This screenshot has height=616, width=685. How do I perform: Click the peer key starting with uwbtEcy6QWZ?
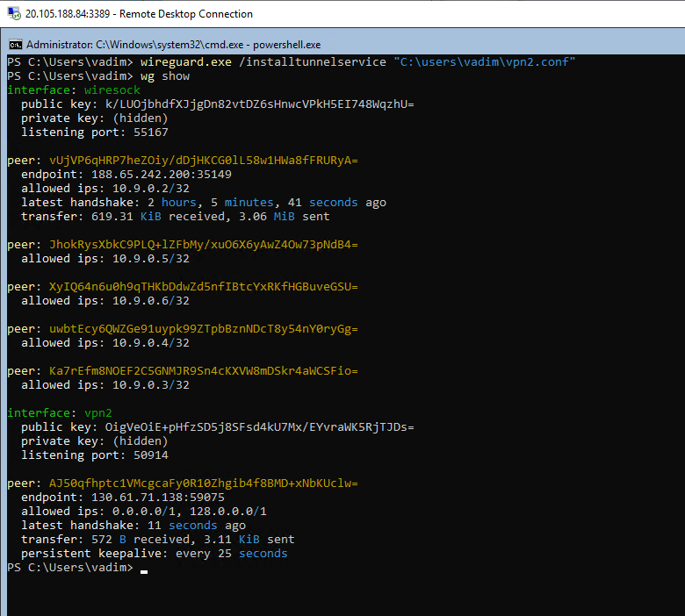pyautogui.click(x=204, y=329)
